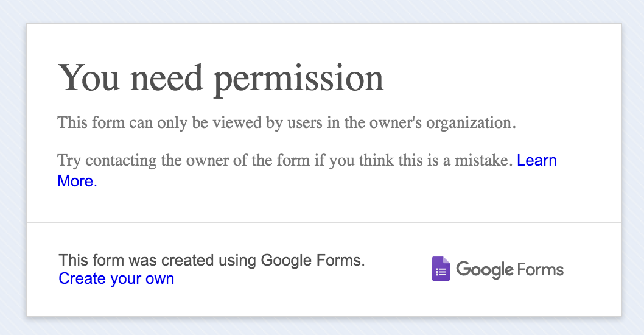
Task: Click the purple Google Forms document icon
Action: (x=441, y=269)
